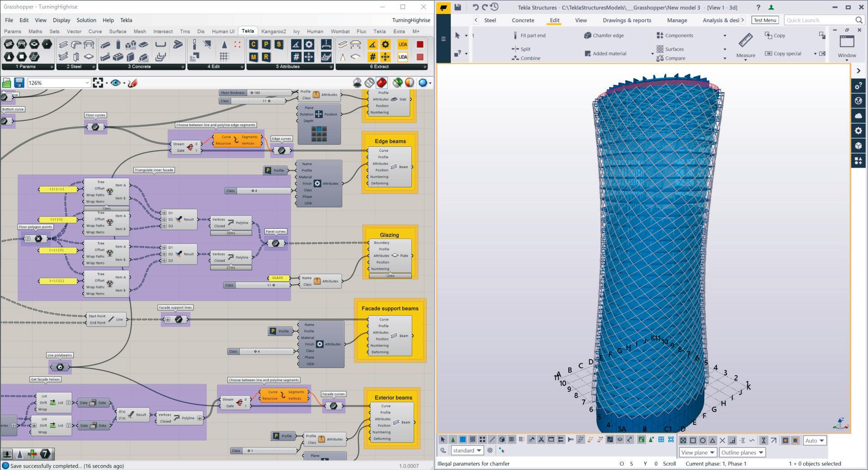This screenshot has height=470, width=868.
Task: Open the Outline planes dropdown
Action: pos(742,452)
